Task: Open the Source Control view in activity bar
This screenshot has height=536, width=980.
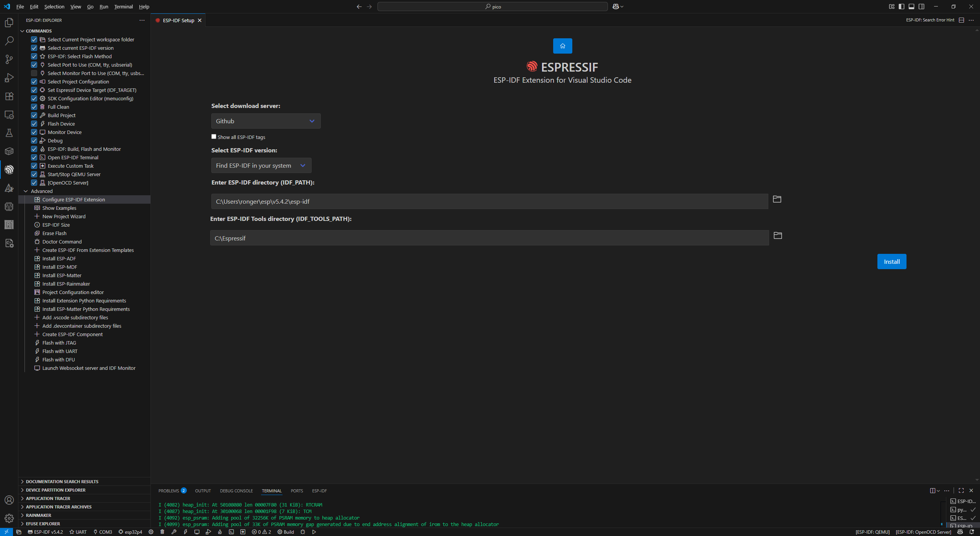Action: [x=9, y=59]
